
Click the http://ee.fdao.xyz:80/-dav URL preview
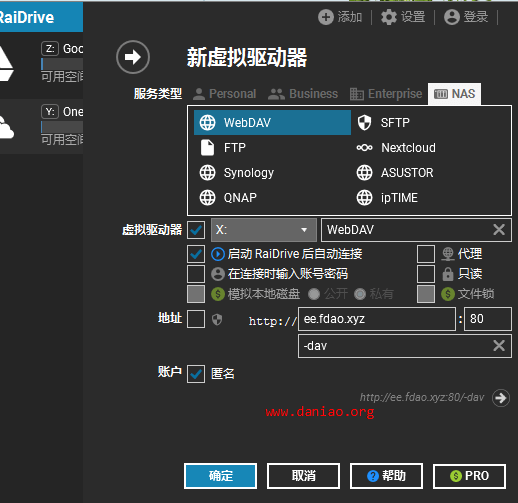(x=422, y=397)
